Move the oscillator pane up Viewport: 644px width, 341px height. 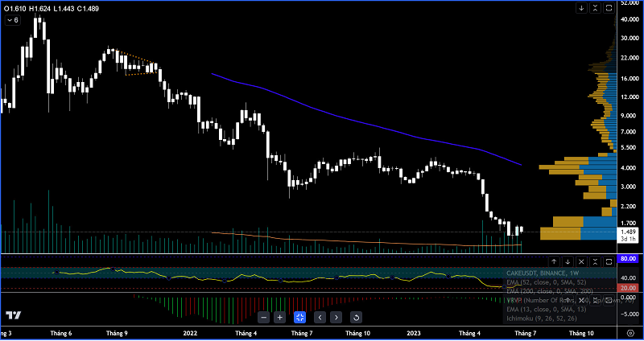554,261
